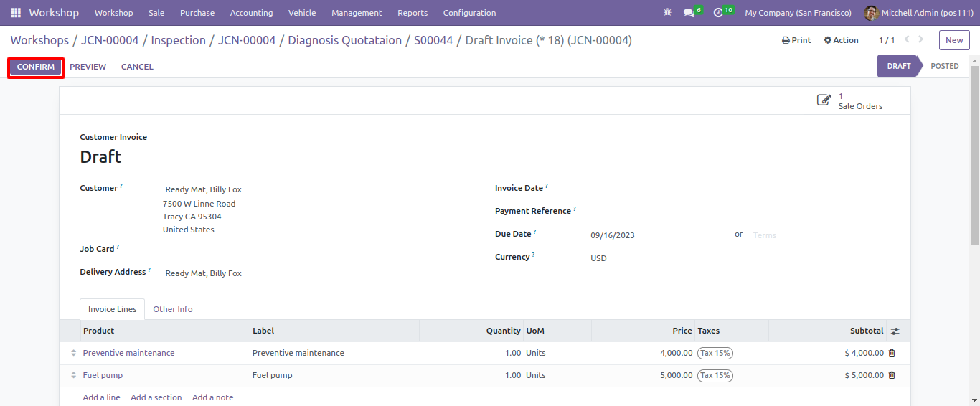Image resolution: width=980 pixels, height=406 pixels.
Task: Open the Configuration menu
Action: point(469,13)
